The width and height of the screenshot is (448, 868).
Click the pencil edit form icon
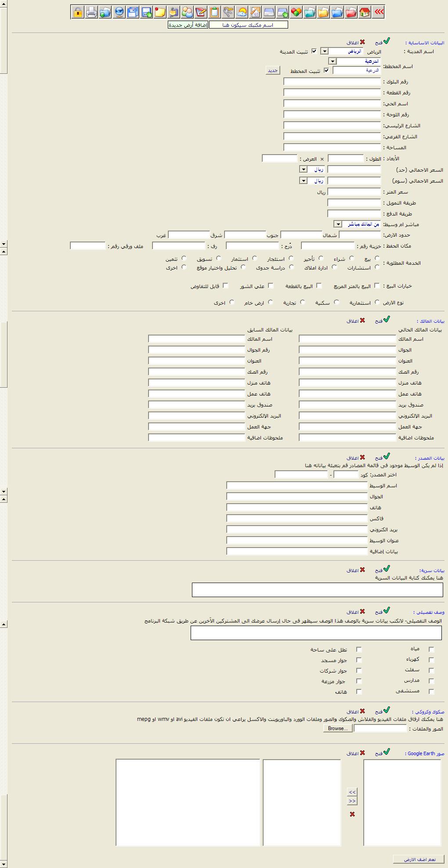[201, 12]
